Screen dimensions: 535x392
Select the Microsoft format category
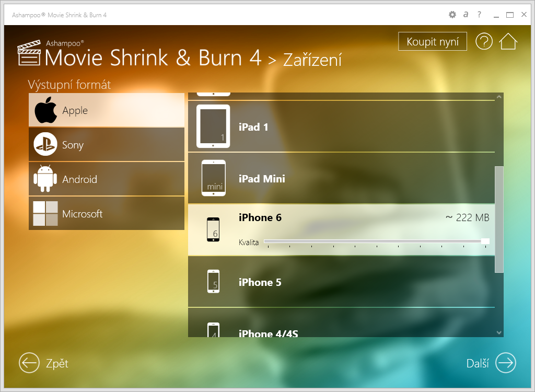(x=107, y=213)
